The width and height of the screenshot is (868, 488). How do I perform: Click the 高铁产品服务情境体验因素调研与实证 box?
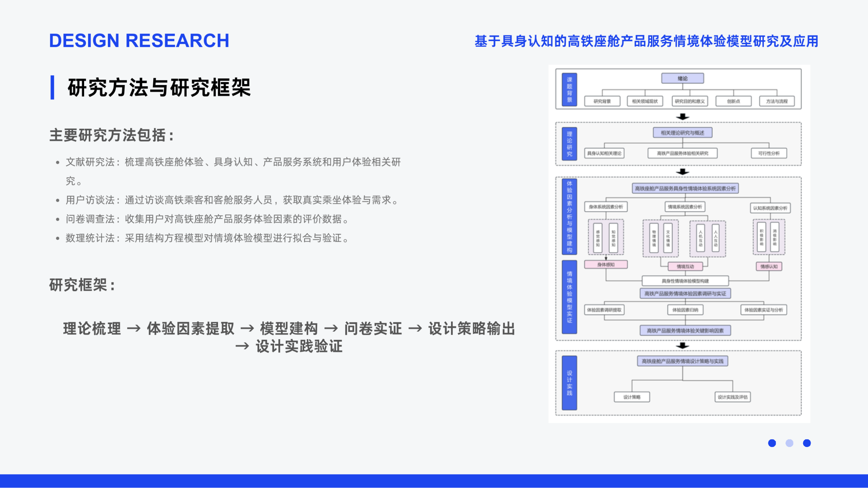pyautogui.click(x=685, y=293)
